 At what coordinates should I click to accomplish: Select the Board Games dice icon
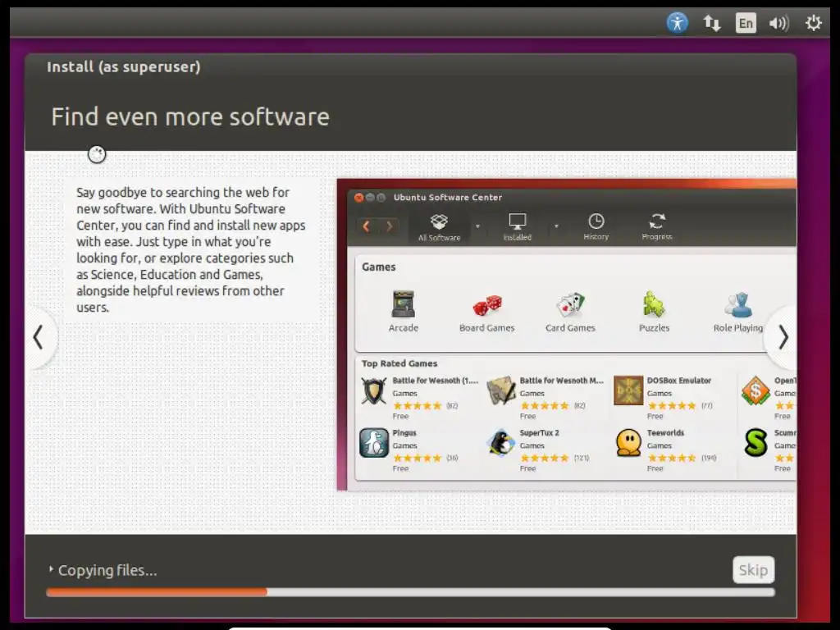click(487, 305)
